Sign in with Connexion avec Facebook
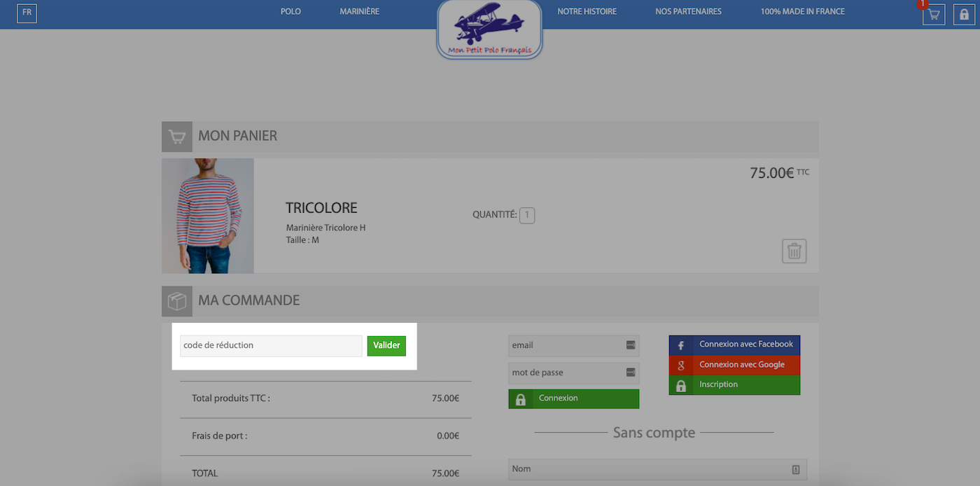 (x=734, y=345)
